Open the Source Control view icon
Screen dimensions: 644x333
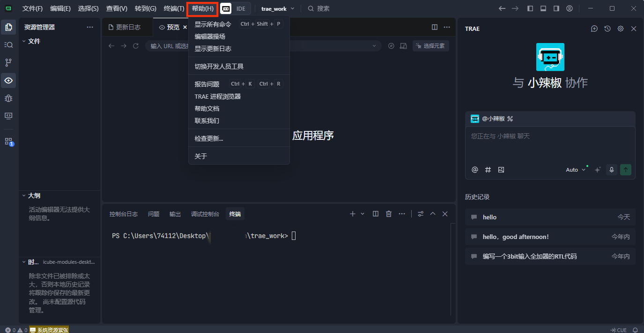8,63
